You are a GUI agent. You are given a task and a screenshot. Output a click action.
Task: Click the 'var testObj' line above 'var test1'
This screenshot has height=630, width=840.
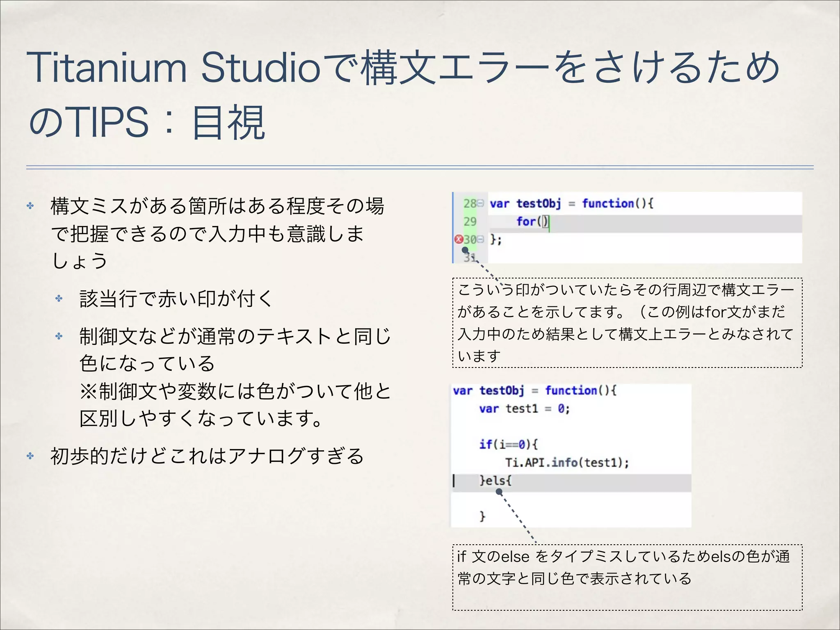(x=535, y=390)
